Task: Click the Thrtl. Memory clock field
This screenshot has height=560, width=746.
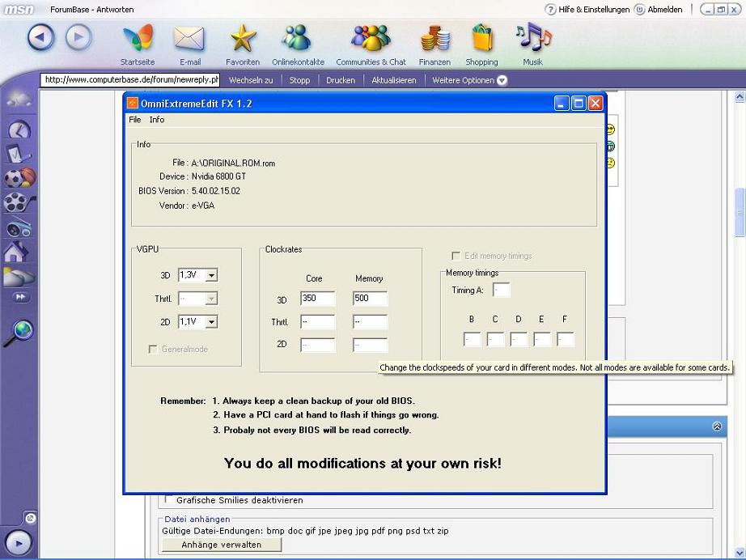Action: (370, 322)
